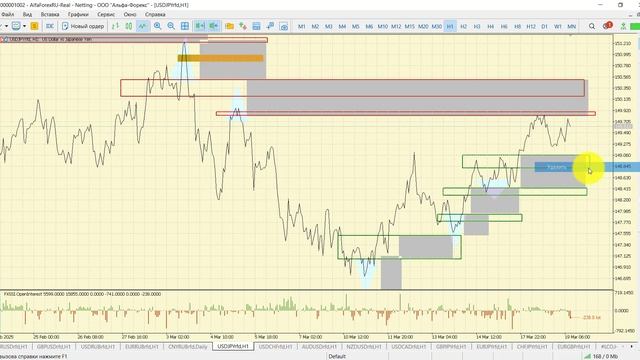Open the Графики menu
The image size is (640, 360).
click(x=78, y=14)
